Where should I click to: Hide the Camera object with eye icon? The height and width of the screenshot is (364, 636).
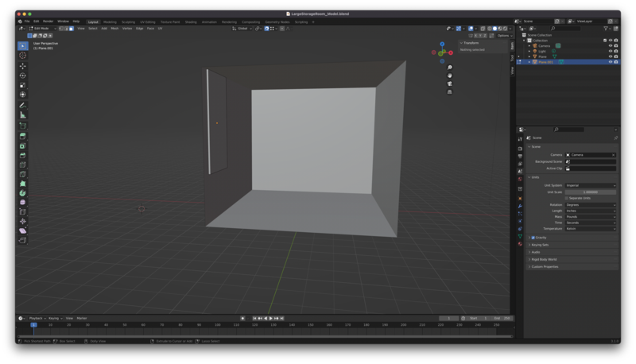pyautogui.click(x=611, y=45)
